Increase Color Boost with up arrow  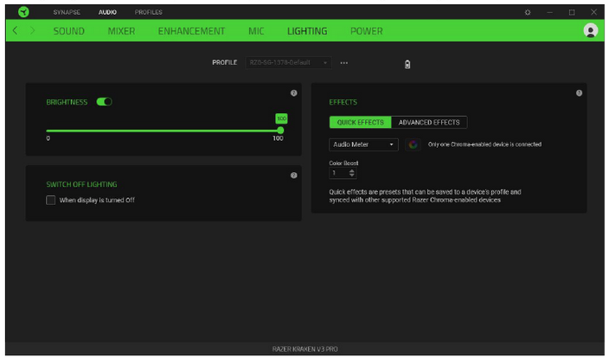point(352,170)
